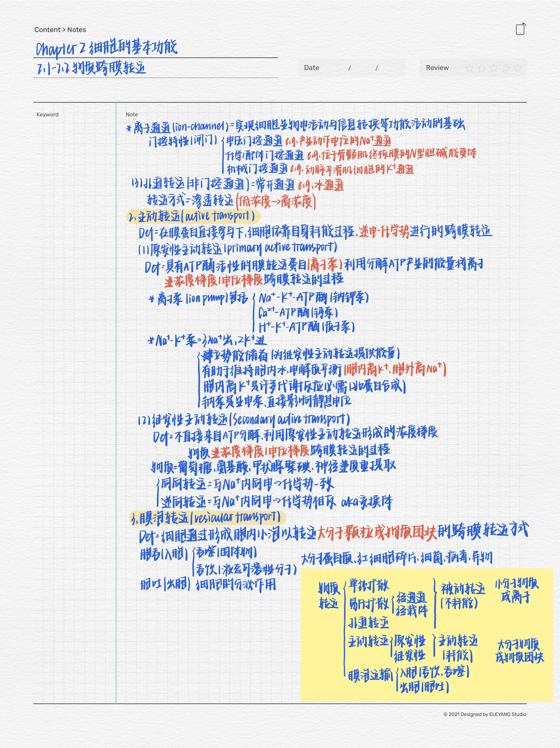Click the highlighted heading "主动转运 (active transport)"

point(193,216)
